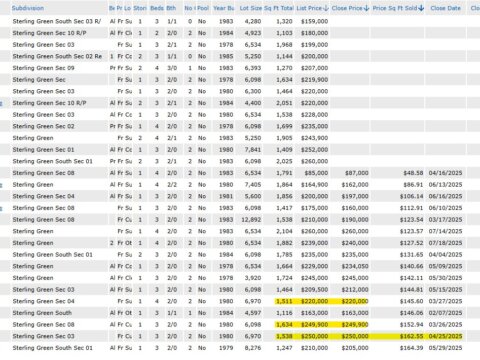Click the 7,841 lot size cell
The width and height of the screenshot is (480, 360).
pyautogui.click(x=253, y=150)
